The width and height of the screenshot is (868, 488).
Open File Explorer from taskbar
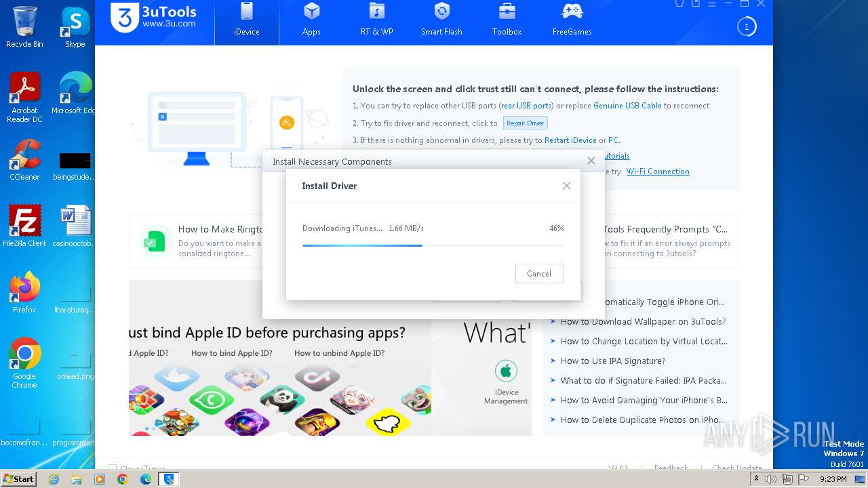pos(77,479)
